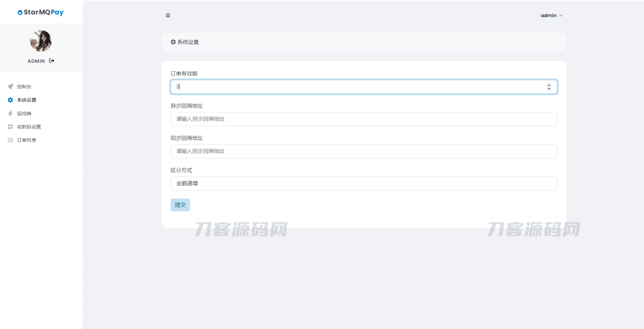644x329 pixels.
Task: Select 收款码设置 in the sidebar
Action: tap(29, 127)
